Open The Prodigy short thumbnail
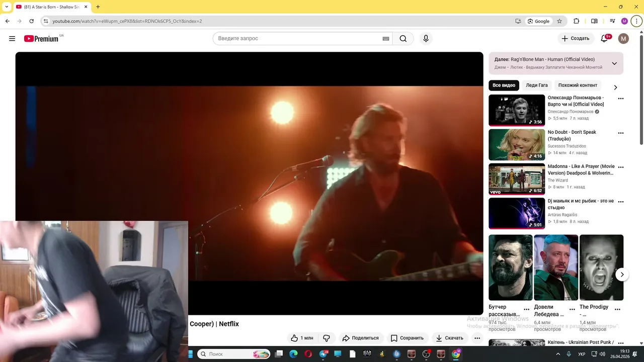The image size is (644, 362). click(601, 267)
